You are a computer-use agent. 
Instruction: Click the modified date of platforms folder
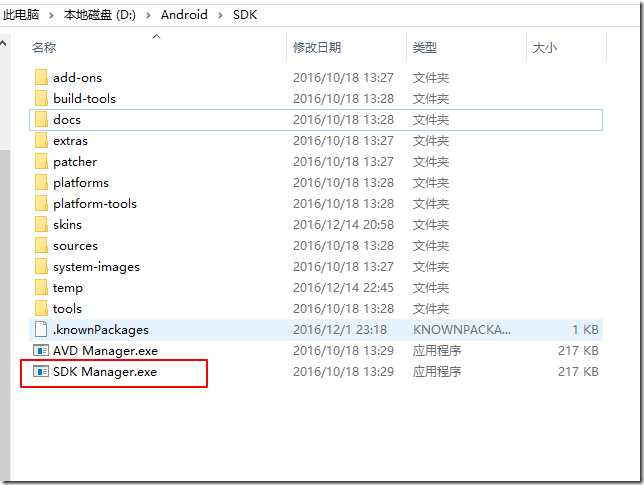click(x=343, y=182)
